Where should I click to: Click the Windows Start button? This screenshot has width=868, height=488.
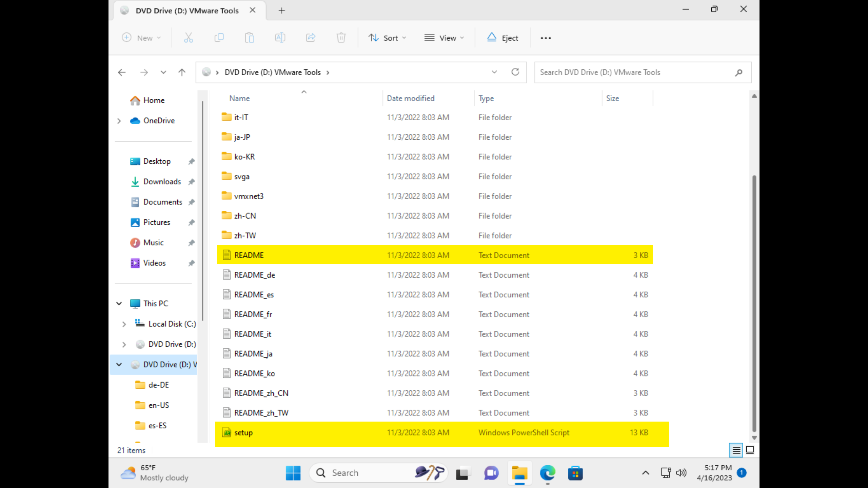pos(293,473)
